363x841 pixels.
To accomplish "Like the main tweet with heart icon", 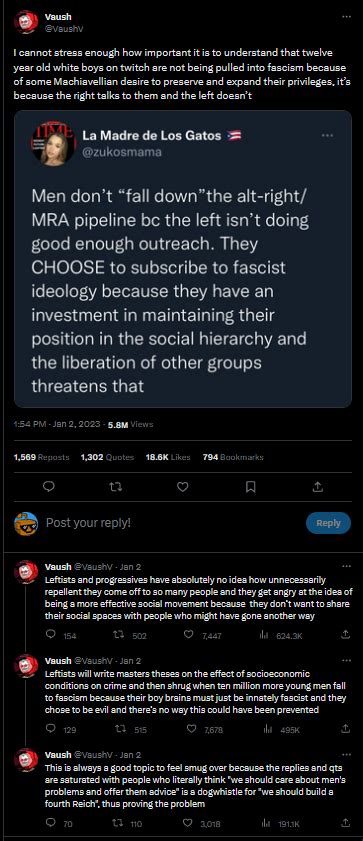I will 183,486.
